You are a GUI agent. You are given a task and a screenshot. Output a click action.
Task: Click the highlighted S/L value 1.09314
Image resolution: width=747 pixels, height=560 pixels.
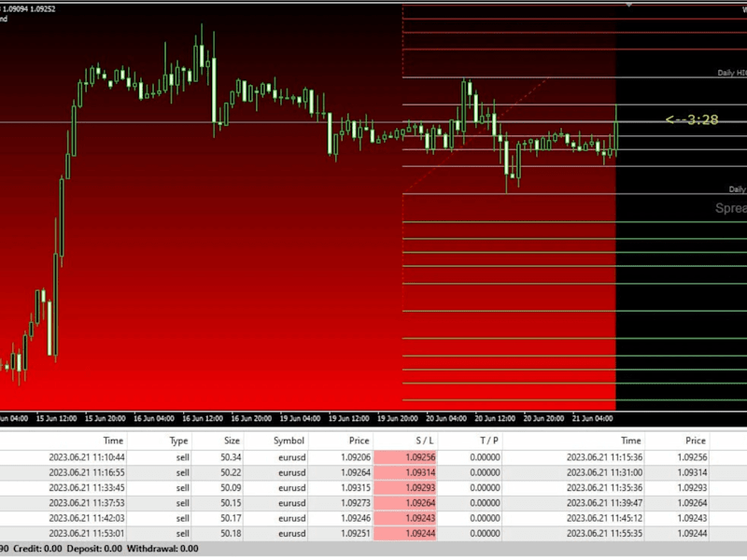point(405,473)
